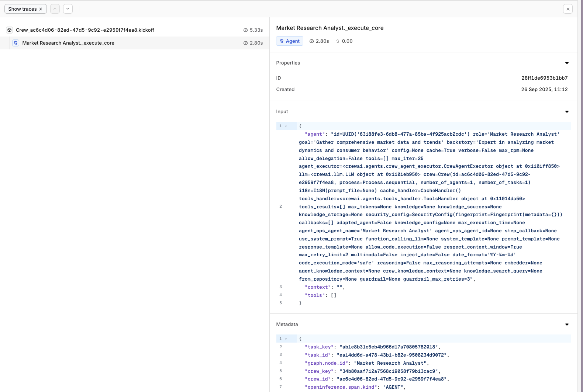Click the Created date 26 Sep 2025, 11:12
Viewport: 583px width, 392px height.
click(x=545, y=89)
